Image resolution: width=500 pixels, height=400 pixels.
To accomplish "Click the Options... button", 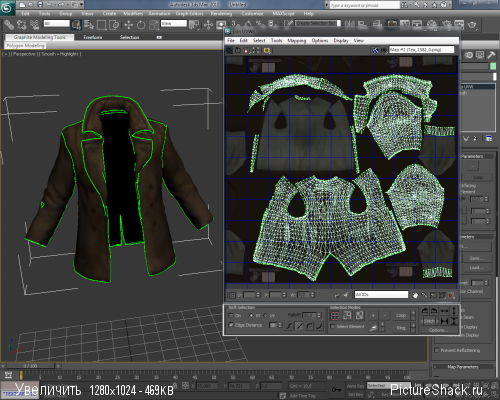I will [438, 330].
